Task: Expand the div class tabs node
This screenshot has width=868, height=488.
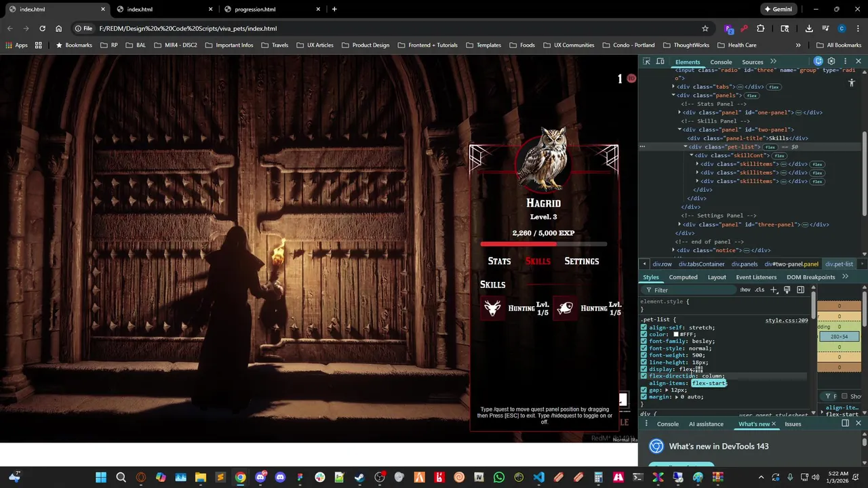Action: (673, 87)
